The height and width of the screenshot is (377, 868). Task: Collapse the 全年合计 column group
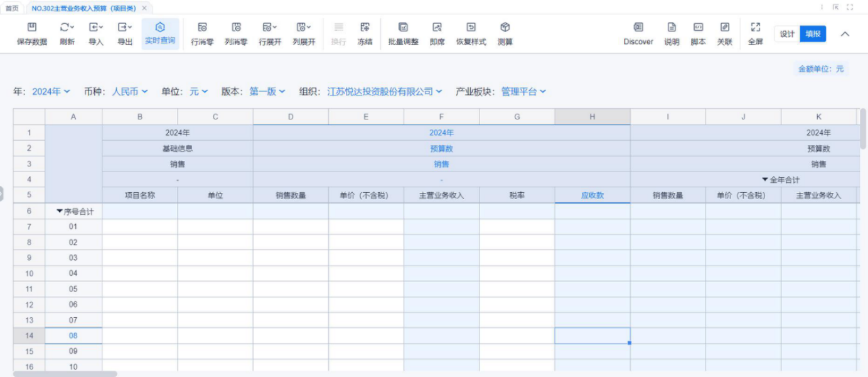[x=765, y=180]
